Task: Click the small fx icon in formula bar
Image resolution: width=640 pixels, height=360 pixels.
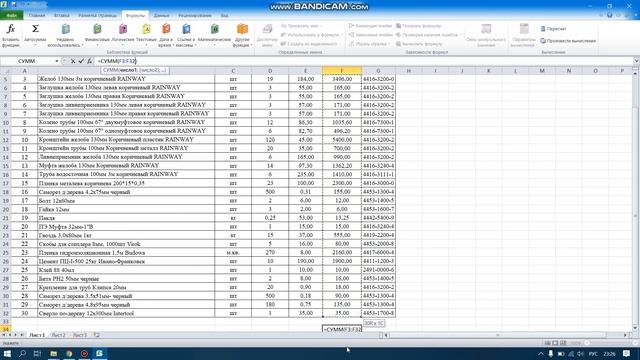Action: click(89, 61)
